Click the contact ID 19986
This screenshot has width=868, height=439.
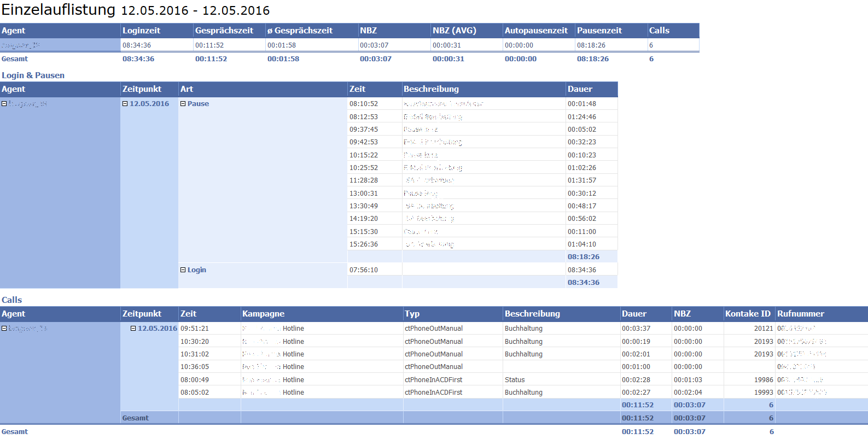pyautogui.click(x=764, y=380)
